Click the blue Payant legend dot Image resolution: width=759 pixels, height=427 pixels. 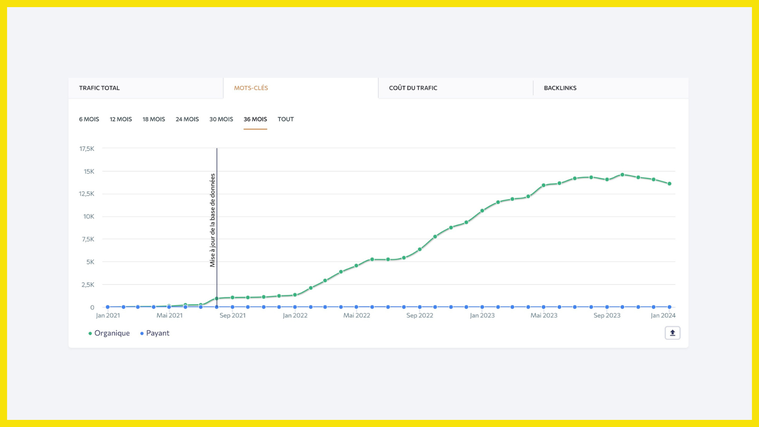pyautogui.click(x=142, y=333)
